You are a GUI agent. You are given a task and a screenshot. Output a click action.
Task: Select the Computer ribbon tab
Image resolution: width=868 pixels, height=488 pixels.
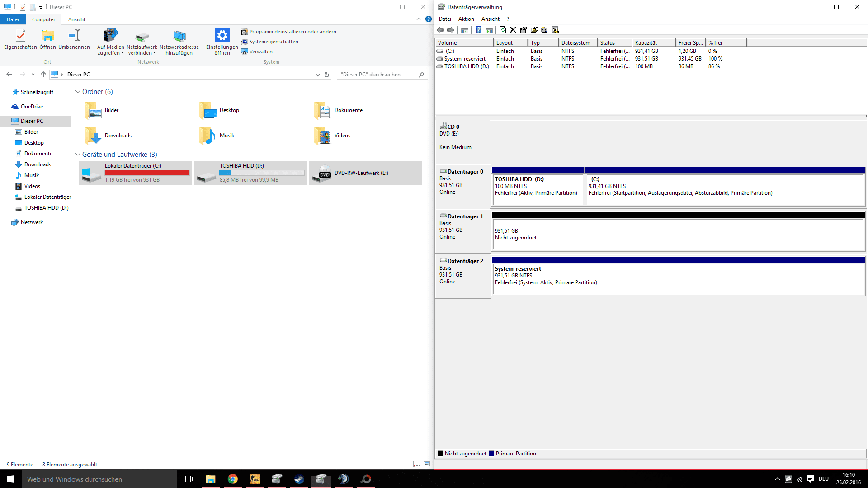tap(44, 19)
